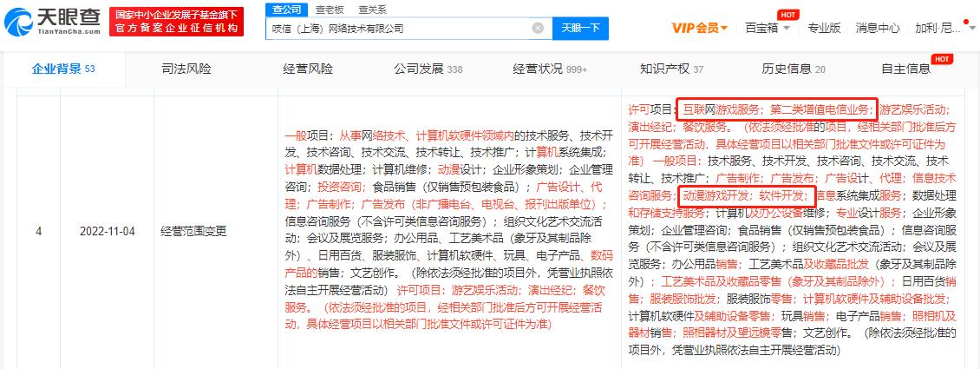Clear the search box with the X icon
The image size is (980, 369).
click(x=538, y=28)
